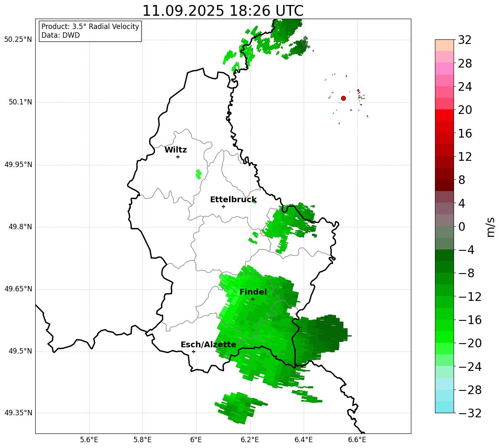Click the 50.25°N latitude label

click(18, 40)
